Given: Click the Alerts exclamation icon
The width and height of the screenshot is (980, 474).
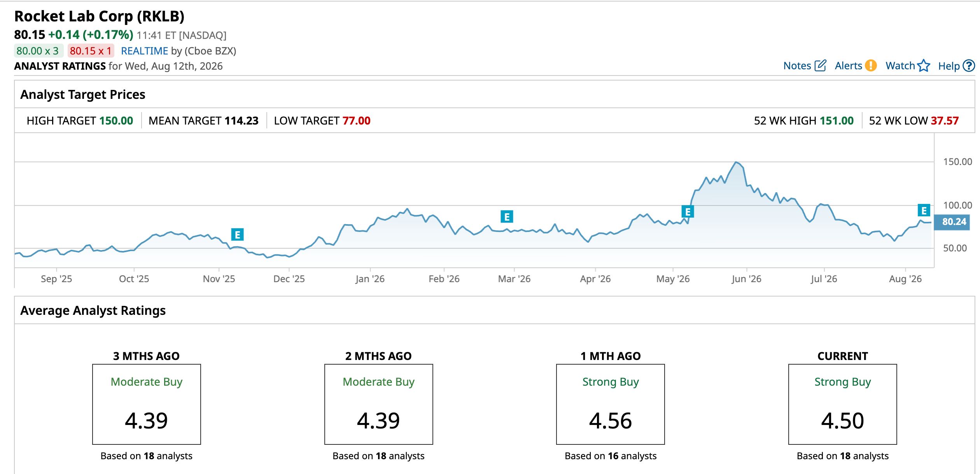Looking at the screenshot, I should tap(871, 65).
